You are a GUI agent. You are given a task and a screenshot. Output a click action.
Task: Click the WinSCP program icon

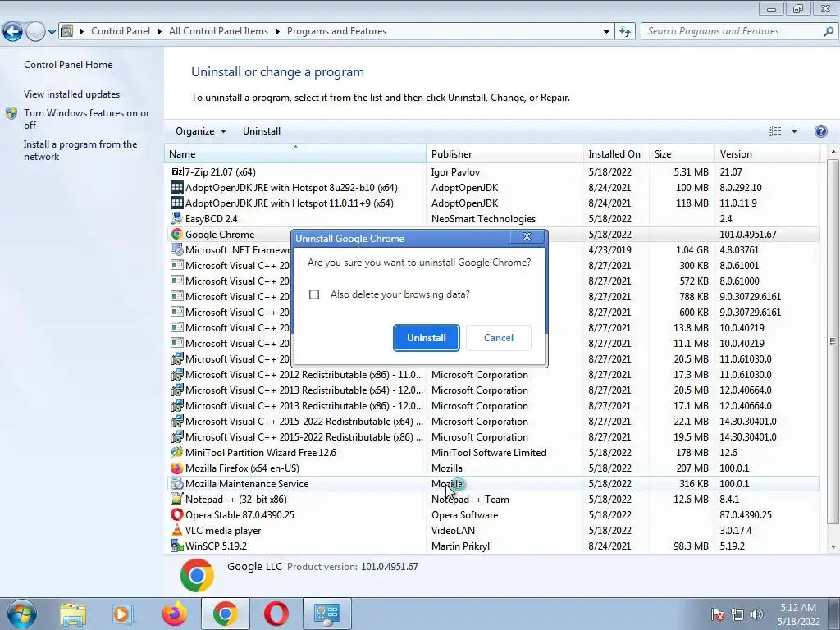pyautogui.click(x=177, y=546)
